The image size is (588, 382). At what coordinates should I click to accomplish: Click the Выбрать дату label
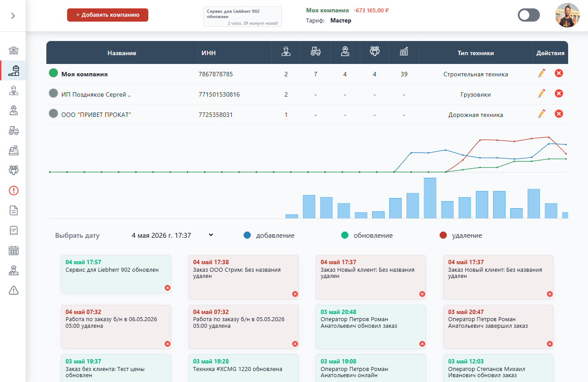[x=77, y=236]
